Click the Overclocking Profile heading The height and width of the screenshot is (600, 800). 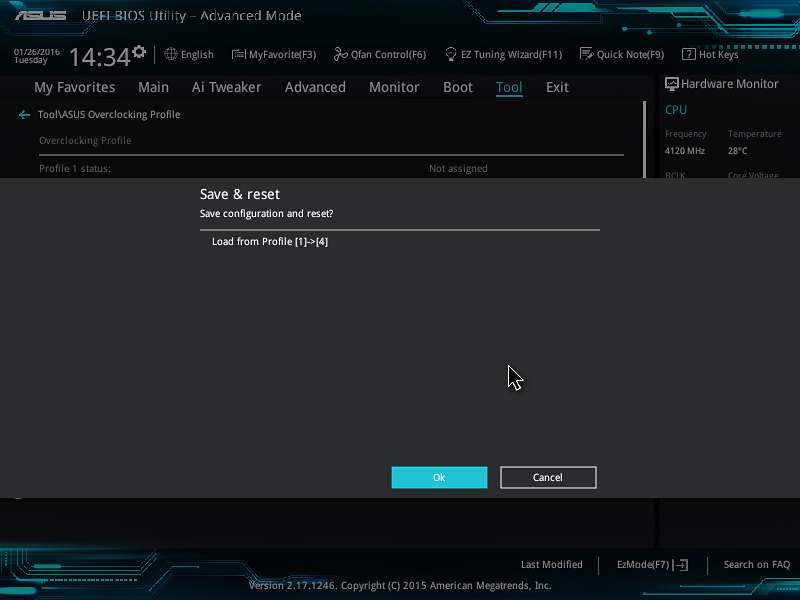(x=85, y=141)
